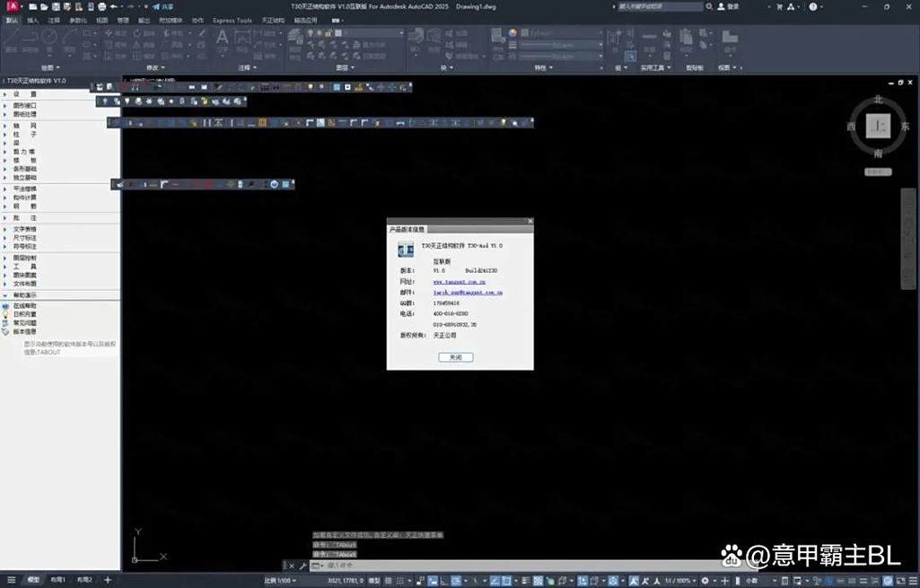This screenshot has height=588, width=920.
Task: Click the Base view icon in 视图 panel
Action: point(730,38)
